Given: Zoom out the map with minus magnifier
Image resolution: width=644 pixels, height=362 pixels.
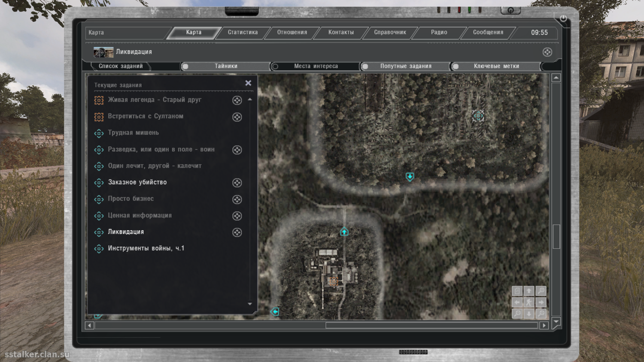Looking at the screenshot, I should [x=517, y=314].
